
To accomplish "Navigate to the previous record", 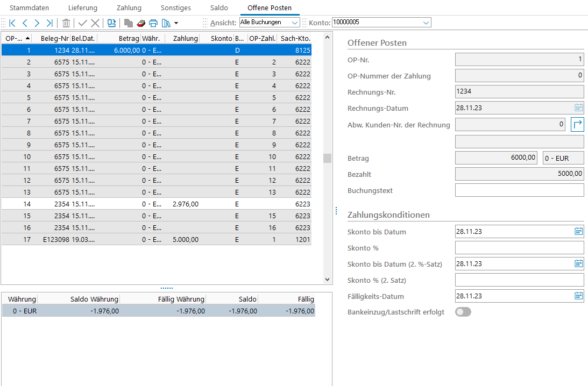I will tap(25, 23).
